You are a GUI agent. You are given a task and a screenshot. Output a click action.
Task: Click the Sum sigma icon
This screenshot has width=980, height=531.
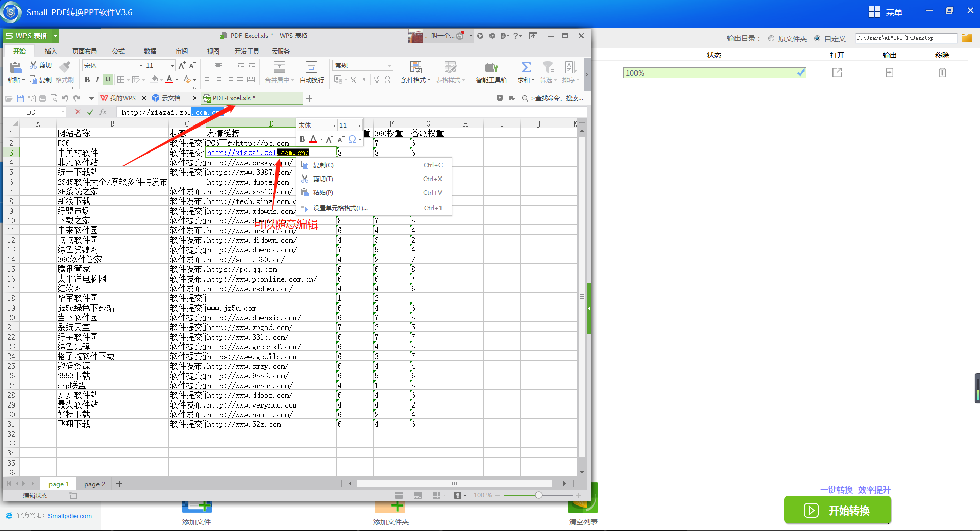click(x=526, y=67)
